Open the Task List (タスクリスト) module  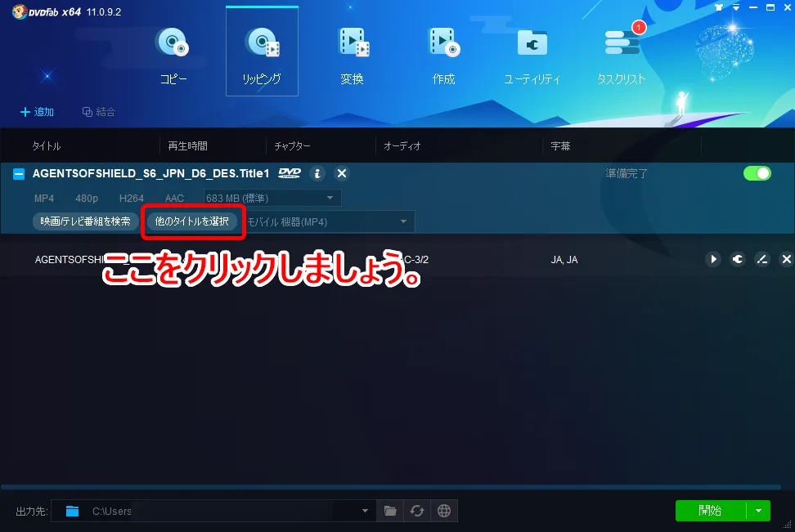[x=622, y=56]
